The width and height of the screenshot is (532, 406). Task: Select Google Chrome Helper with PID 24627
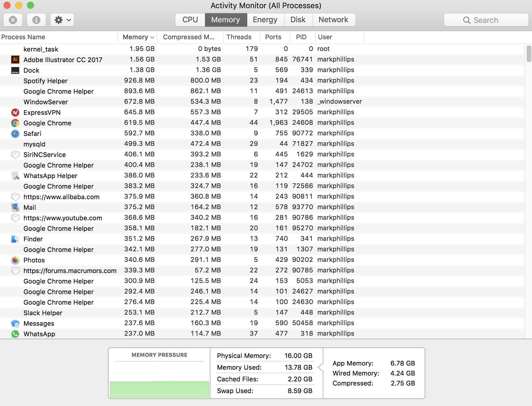[x=262, y=291]
